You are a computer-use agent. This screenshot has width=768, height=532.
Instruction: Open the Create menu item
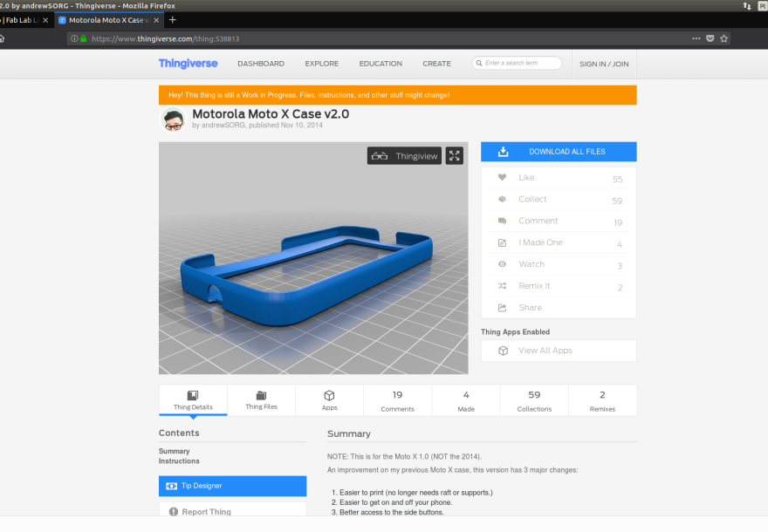click(x=437, y=64)
